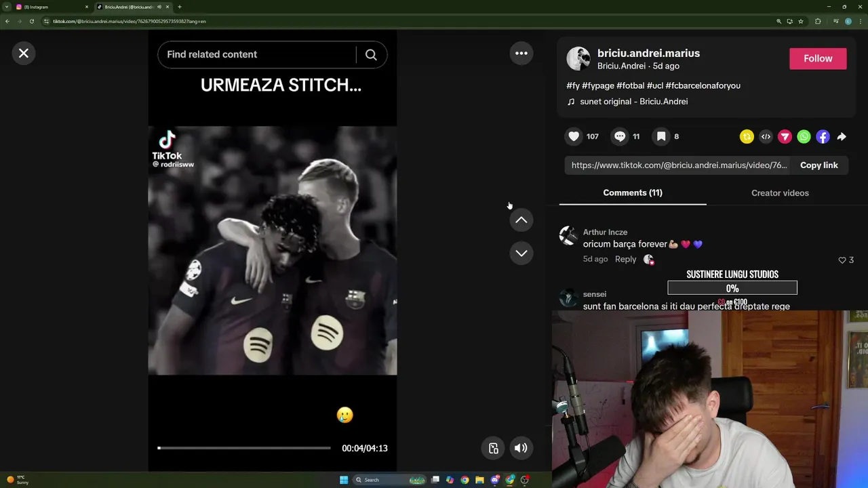Open the zoom indicator in address bar

[x=778, y=21]
